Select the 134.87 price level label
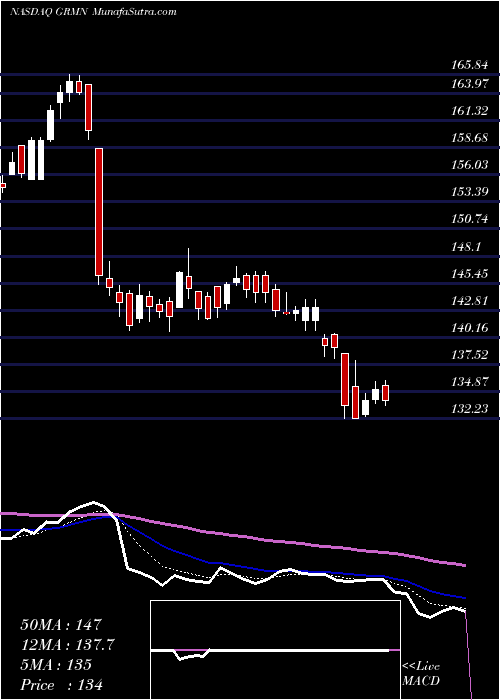The image size is (500, 700). click(x=468, y=382)
